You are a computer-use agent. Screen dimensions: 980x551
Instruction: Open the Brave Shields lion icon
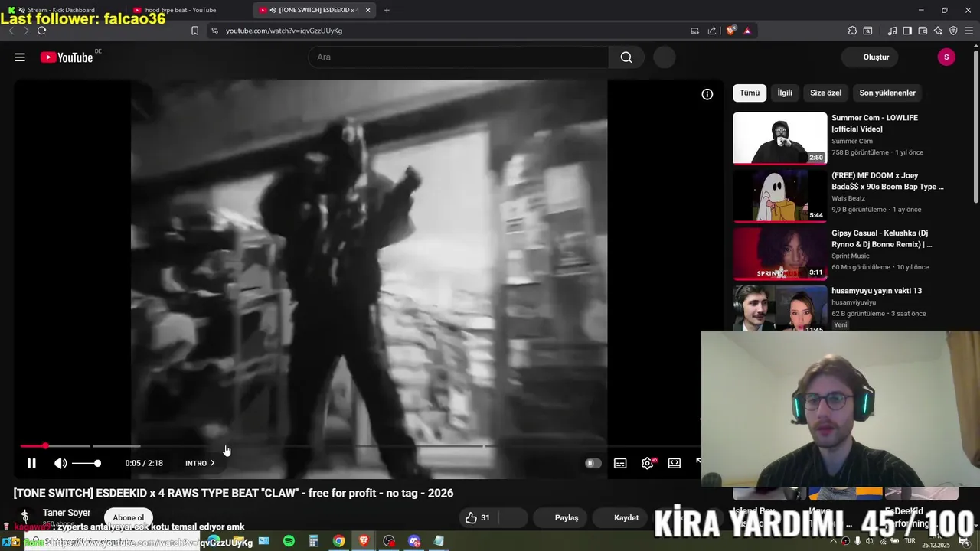731,31
